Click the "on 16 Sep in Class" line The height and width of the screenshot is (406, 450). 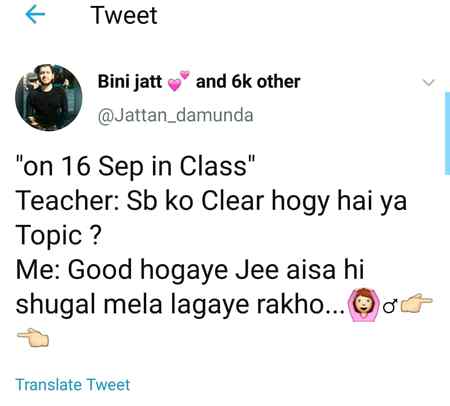[136, 166]
